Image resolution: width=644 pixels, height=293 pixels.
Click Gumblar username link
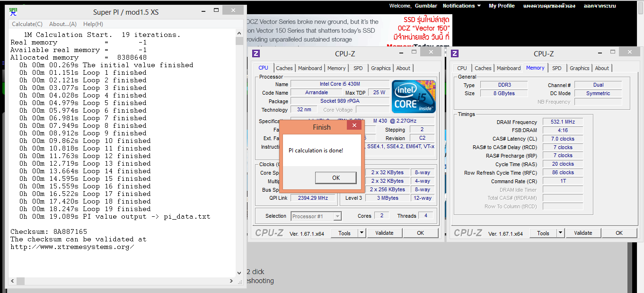[426, 6]
